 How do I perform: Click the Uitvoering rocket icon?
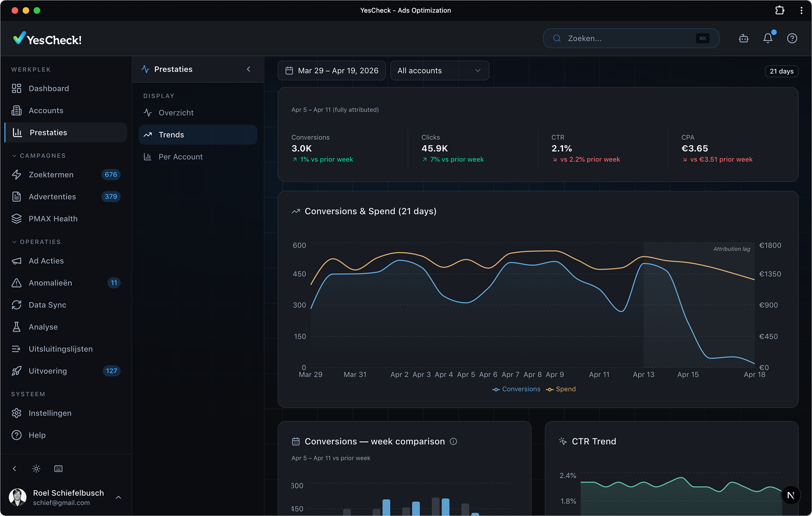click(16, 371)
